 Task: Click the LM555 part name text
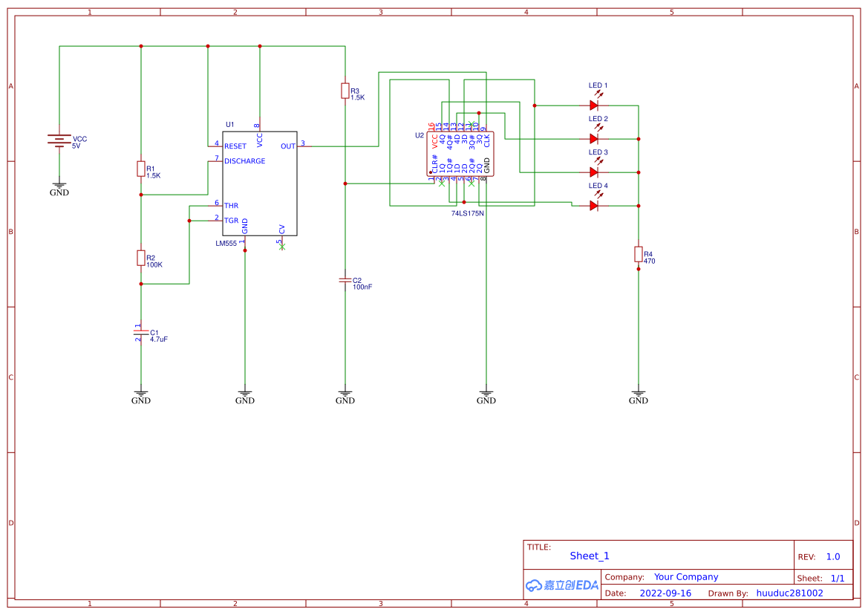pyautogui.click(x=226, y=243)
